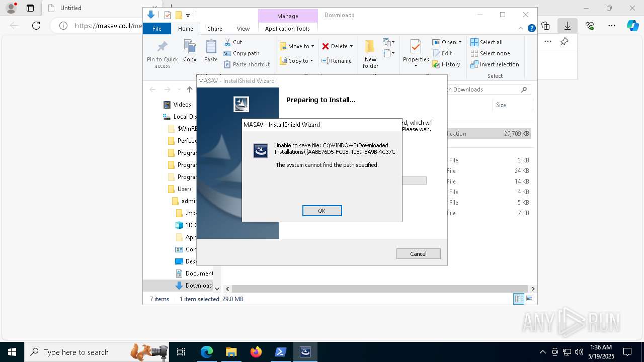This screenshot has width=644, height=362.
Task: Click Rename in the ribbon
Action: click(x=337, y=61)
